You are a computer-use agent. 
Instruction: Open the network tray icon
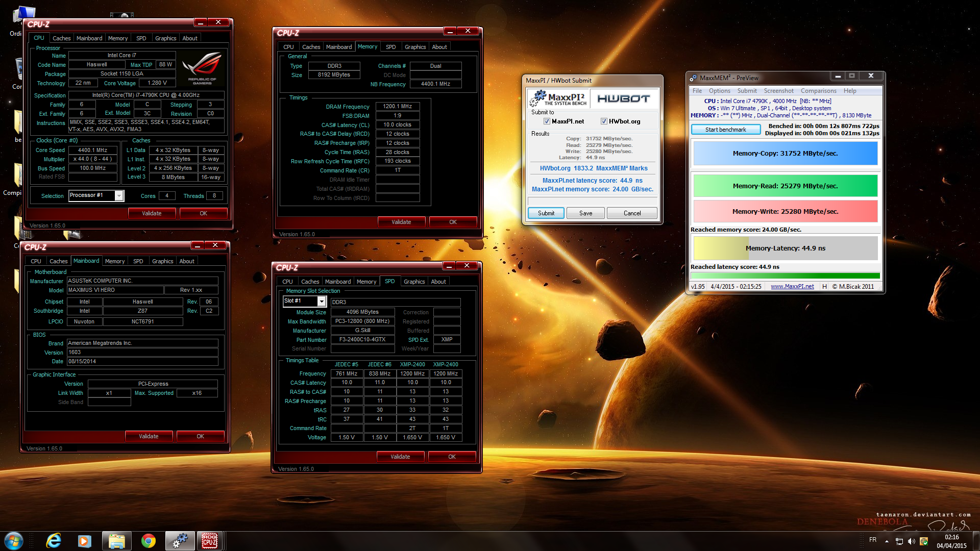899,541
